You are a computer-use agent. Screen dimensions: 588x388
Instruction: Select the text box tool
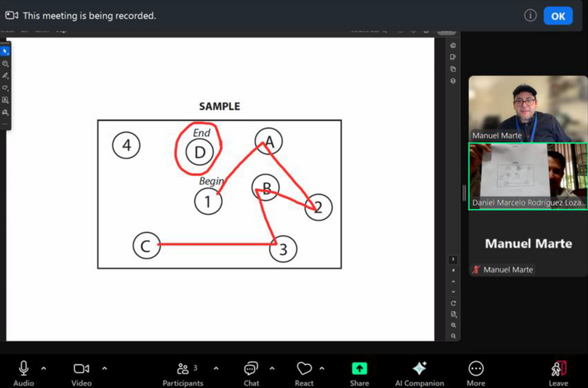5,100
